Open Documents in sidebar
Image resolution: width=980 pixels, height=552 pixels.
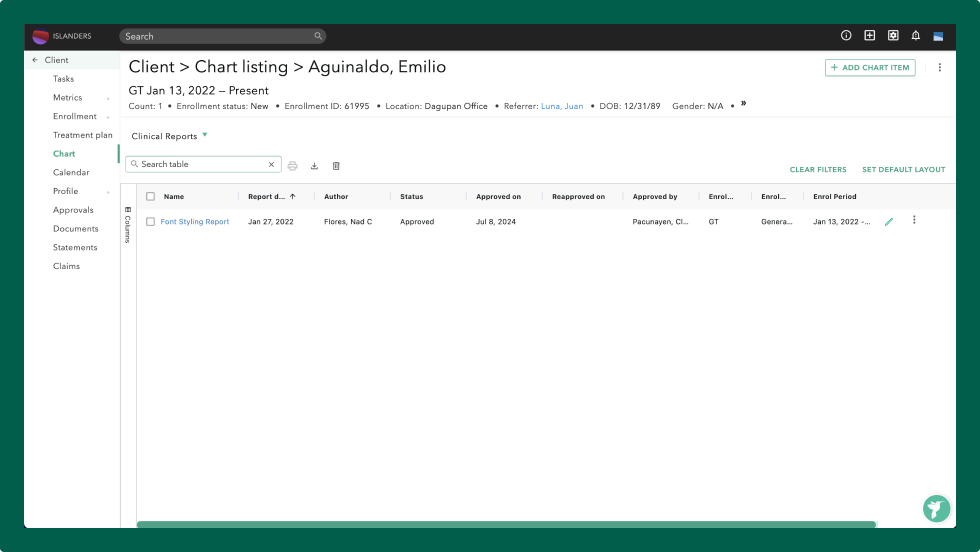(x=75, y=229)
